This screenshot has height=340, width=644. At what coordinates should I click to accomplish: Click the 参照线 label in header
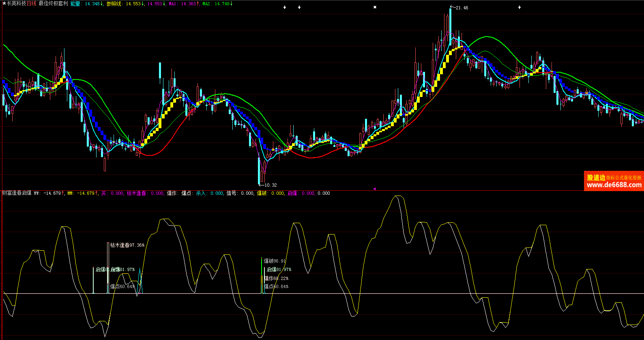coord(115,4)
